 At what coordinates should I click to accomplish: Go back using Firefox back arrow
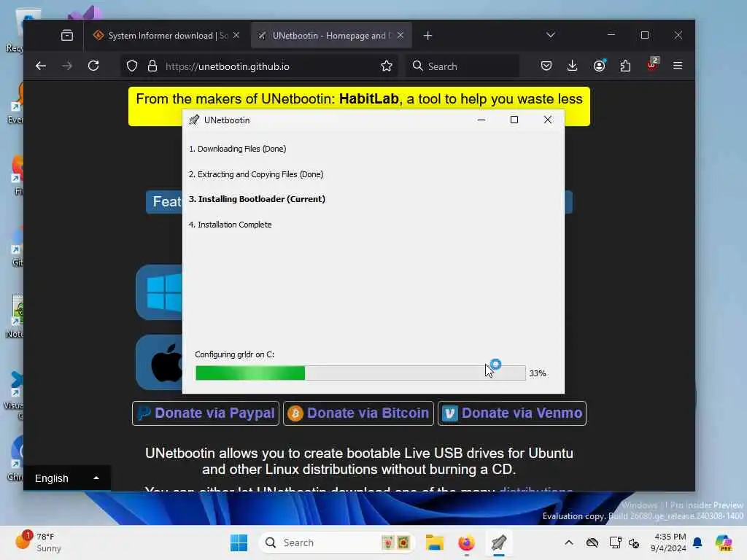pyautogui.click(x=41, y=66)
